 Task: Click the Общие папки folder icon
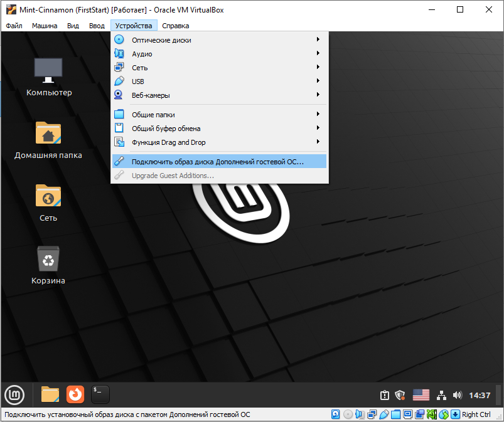[119, 114]
